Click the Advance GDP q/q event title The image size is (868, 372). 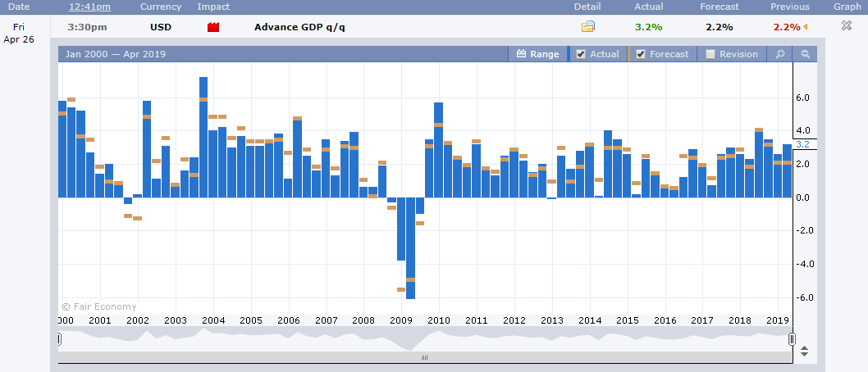(x=299, y=27)
